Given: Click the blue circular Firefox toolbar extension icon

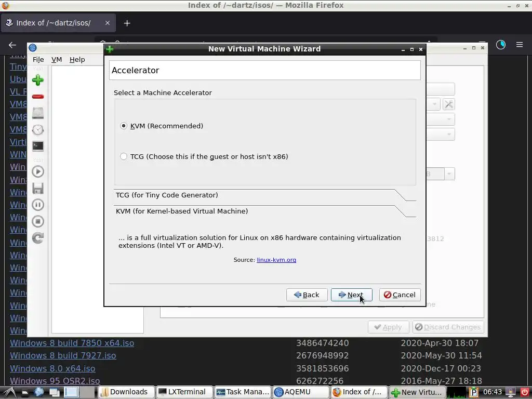Looking at the screenshot, I should pyautogui.click(x=501, y=45).
